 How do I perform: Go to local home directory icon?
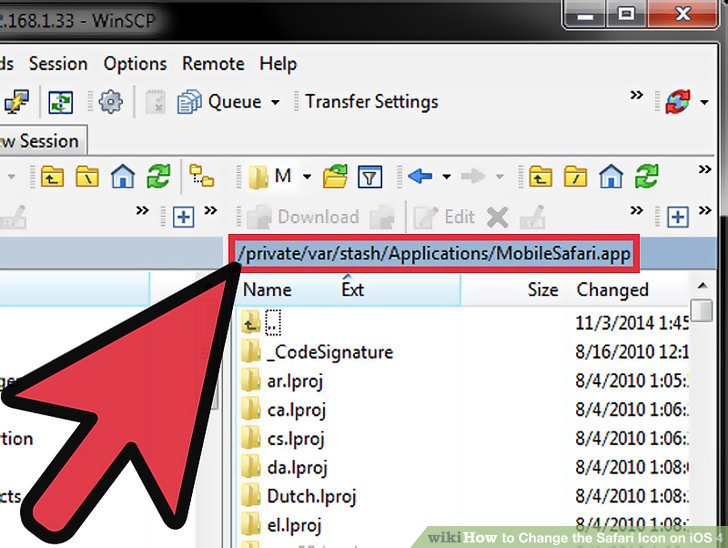[x=123, y=176]
